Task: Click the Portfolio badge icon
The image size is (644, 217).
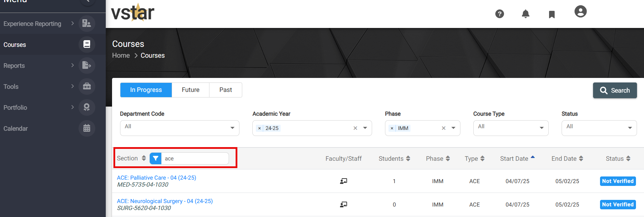Action: tap(87, 107)
